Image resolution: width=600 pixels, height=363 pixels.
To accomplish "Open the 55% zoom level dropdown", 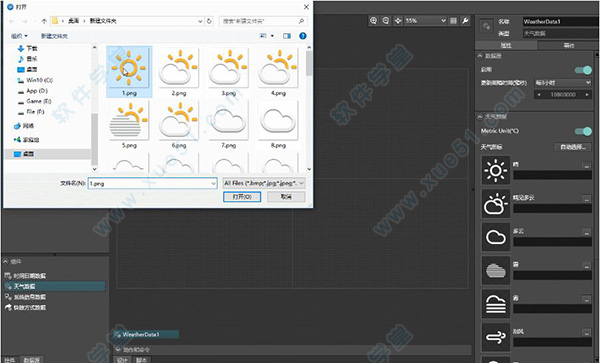I will point(443,21).
